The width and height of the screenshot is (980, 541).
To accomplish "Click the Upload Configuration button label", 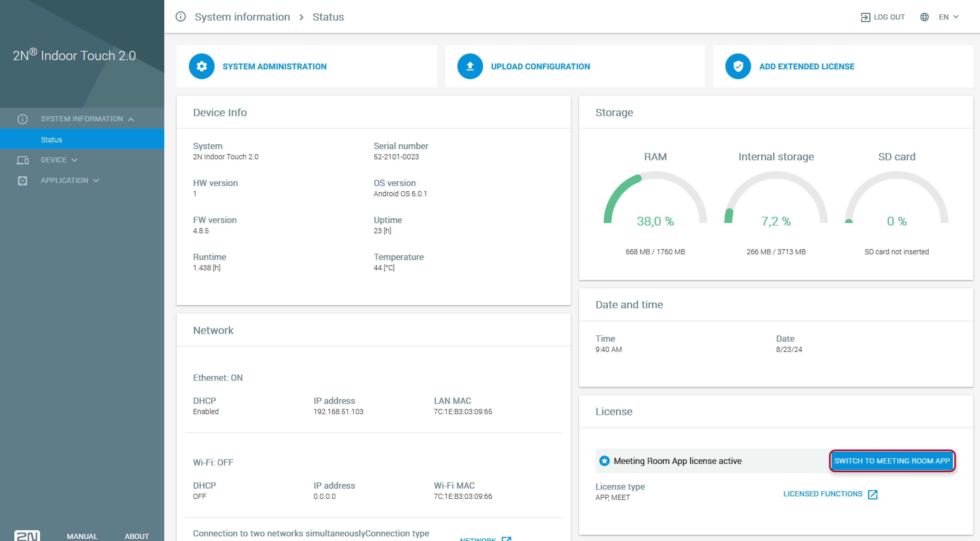I will (540, 66).
